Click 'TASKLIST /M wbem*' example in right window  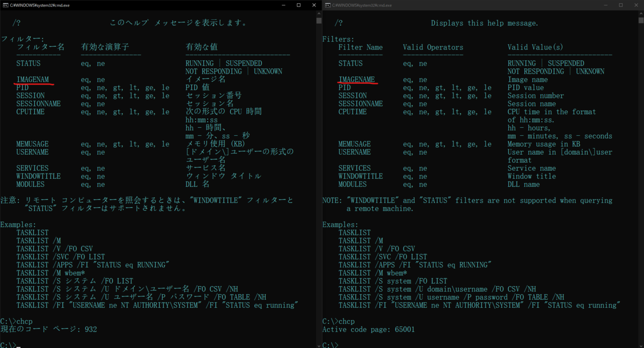tap(372, 273)
